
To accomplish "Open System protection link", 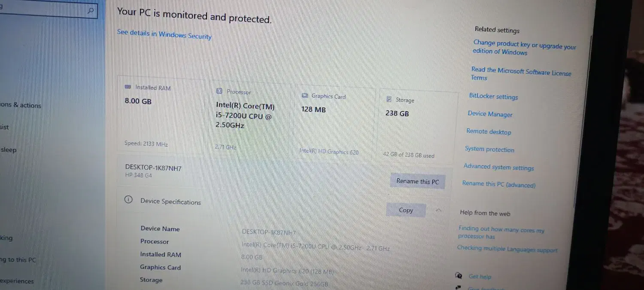I will 489,149.
